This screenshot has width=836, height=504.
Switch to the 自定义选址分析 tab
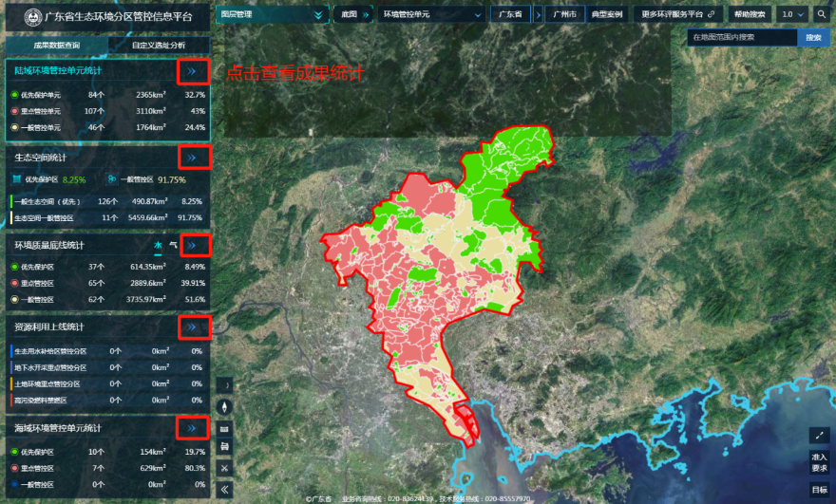(159, 46)
